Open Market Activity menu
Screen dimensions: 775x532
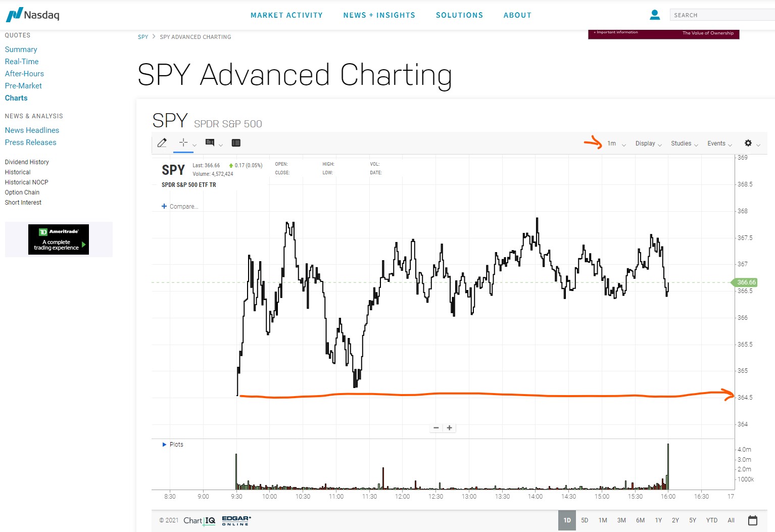click(x=286, y=15)
